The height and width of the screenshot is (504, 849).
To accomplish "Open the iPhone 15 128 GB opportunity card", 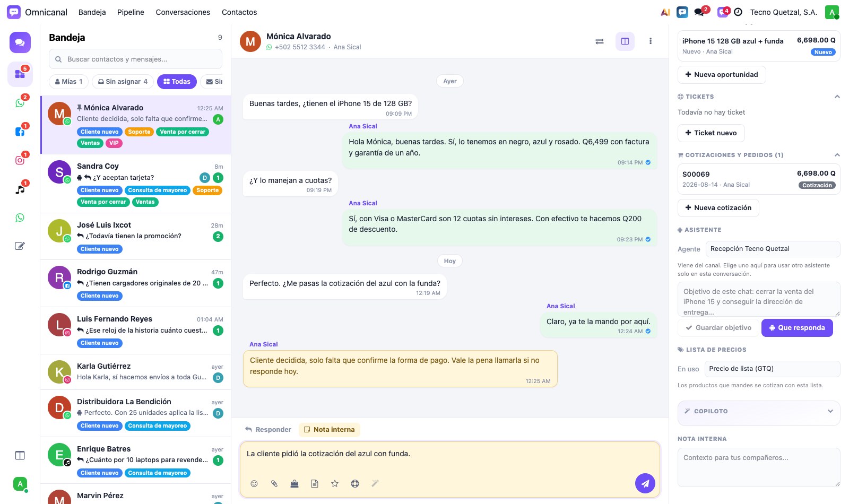I will pos(759,46).
